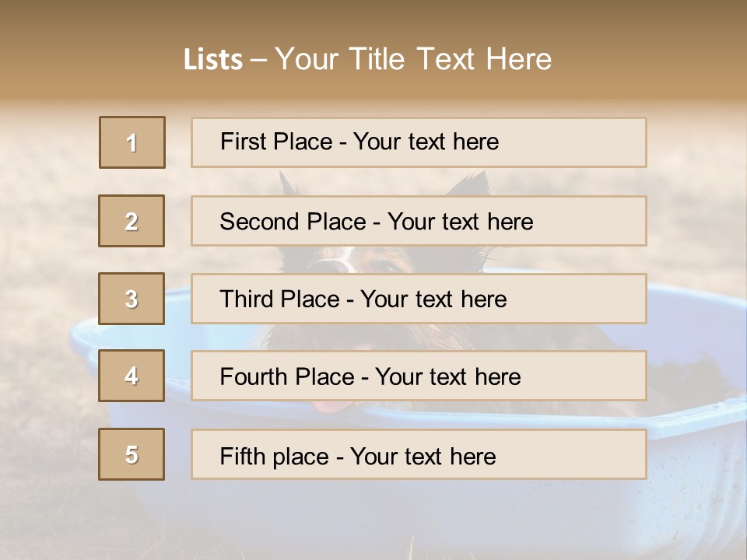This screenshot has height=560, width=747.
Task: Click the Fifth place text bar
Action: (x=419, y=454)
